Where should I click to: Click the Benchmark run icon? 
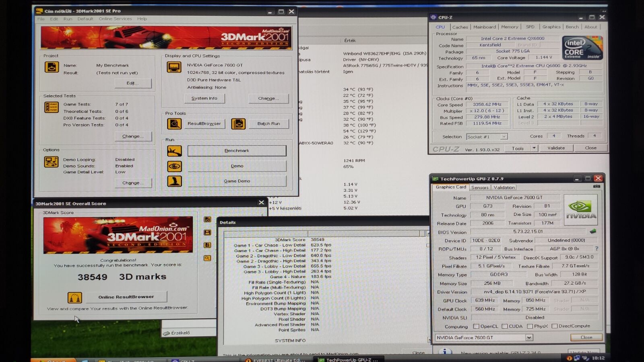click(174, 151)
